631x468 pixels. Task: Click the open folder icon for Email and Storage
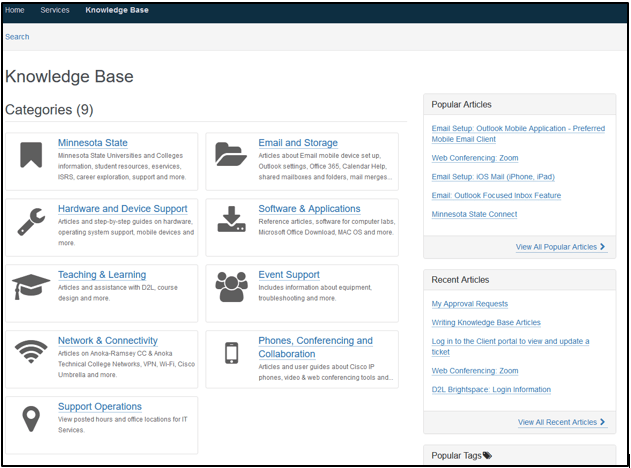coord(231,155)
